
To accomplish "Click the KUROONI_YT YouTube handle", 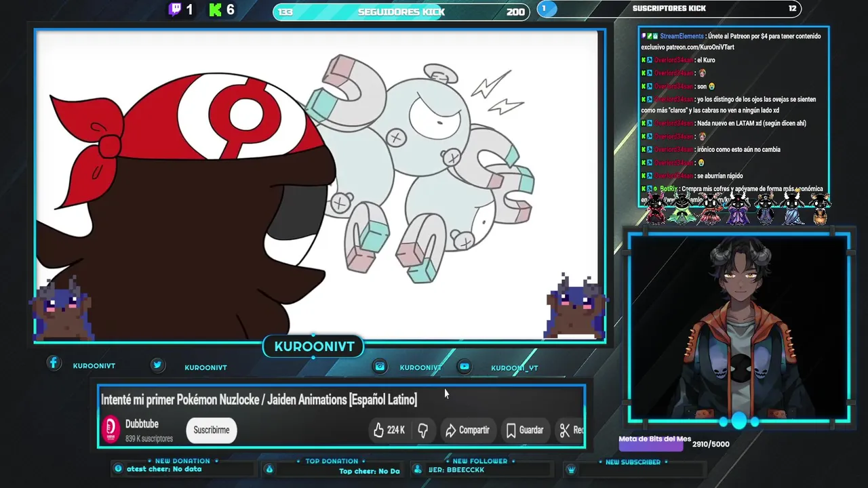I will [515, 368].
